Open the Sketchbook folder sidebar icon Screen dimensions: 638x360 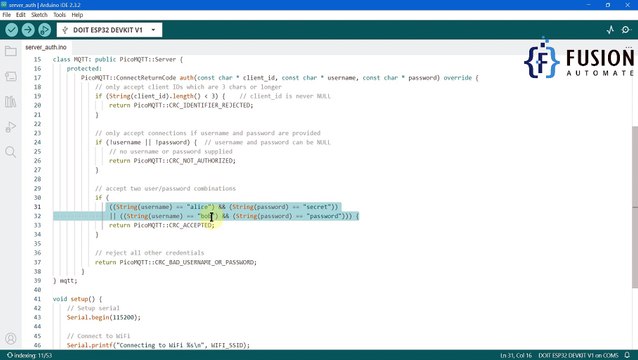pos(11,51)
